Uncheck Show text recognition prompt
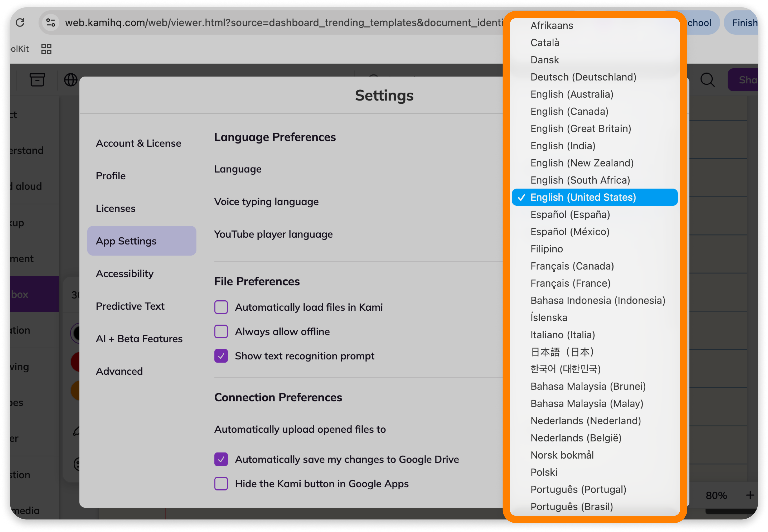The image size is (768, 532). click(x=221, y=356)
